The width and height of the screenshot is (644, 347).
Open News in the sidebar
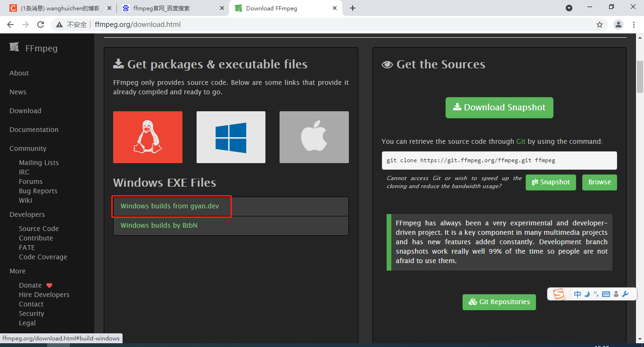pyautogui.click(x=18, y=92)
